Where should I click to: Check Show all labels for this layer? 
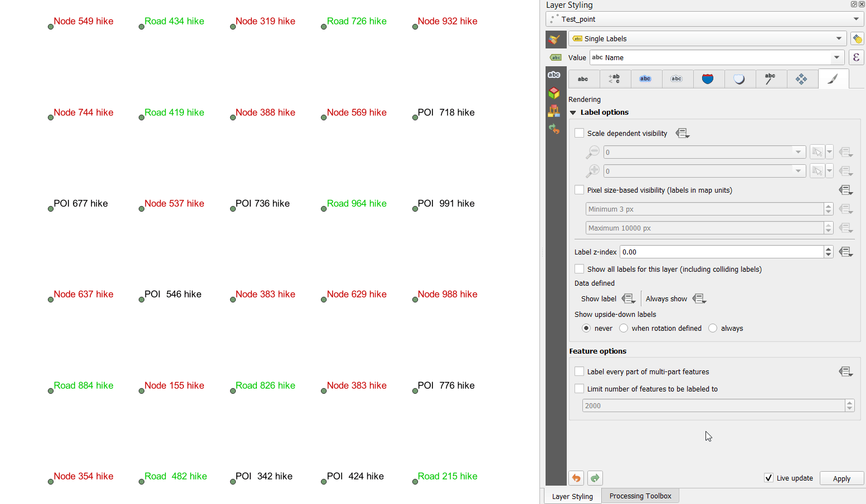pyautogui.click(x=579, y=268)
